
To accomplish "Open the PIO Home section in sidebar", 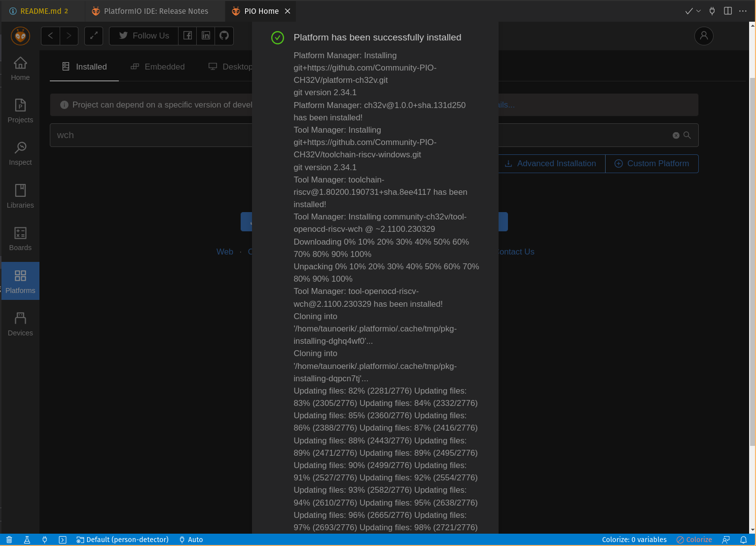I will pyautogui.click(x=20, y=69).
